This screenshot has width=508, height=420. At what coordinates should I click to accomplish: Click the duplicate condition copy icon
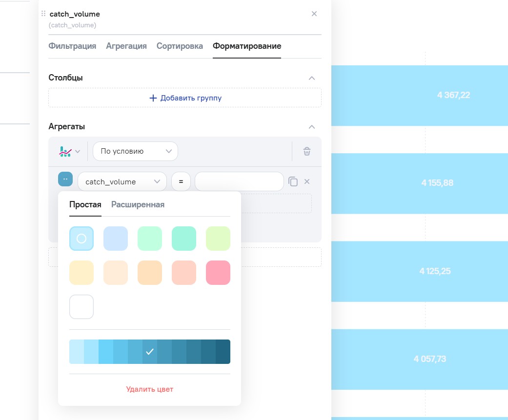point(293,181)
